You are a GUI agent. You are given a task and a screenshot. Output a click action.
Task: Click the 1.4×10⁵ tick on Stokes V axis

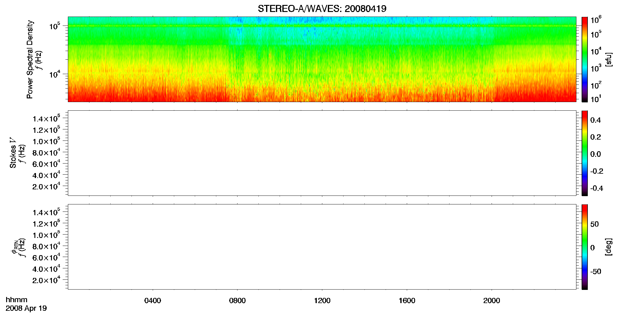(46, 118)
